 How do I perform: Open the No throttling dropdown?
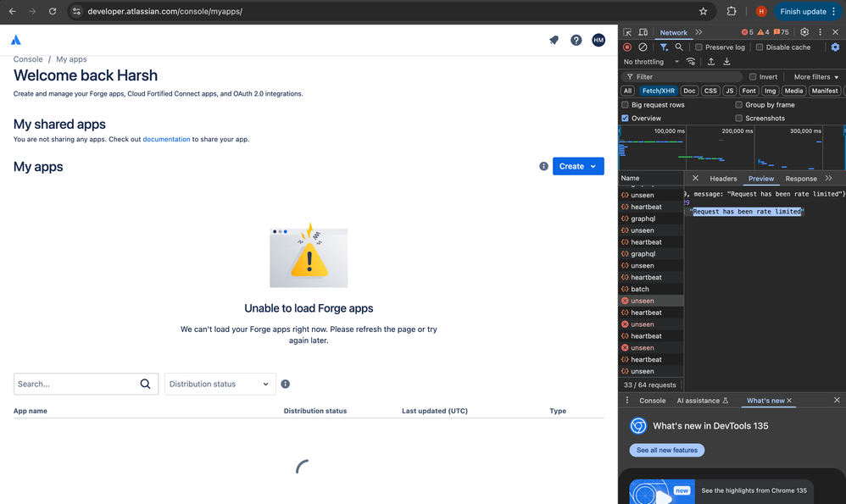click(x=651, y=62)
